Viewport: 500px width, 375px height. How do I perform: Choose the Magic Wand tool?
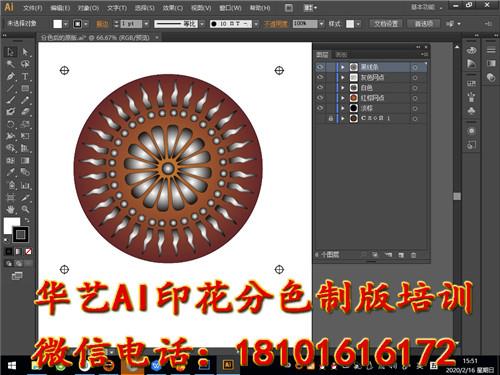click(x=10, y=64)
